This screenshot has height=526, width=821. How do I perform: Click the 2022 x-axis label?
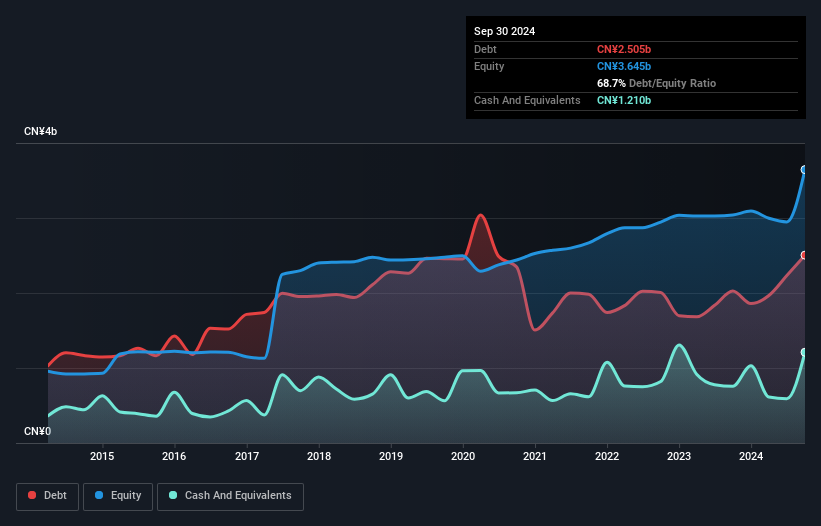pos(607,456)
